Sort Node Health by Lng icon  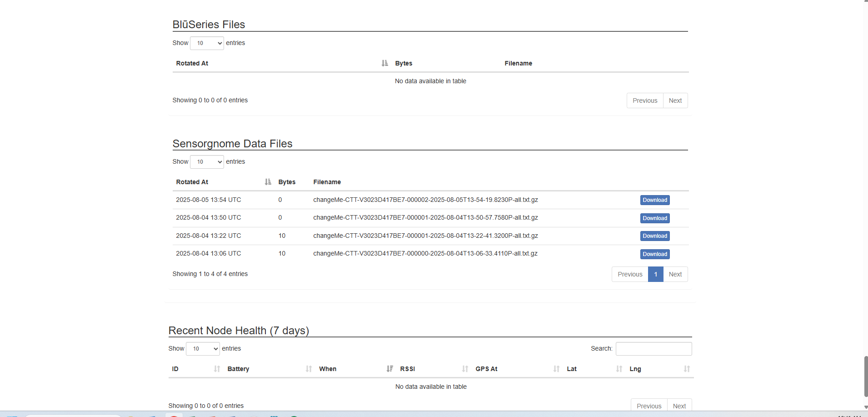point(687,369)
